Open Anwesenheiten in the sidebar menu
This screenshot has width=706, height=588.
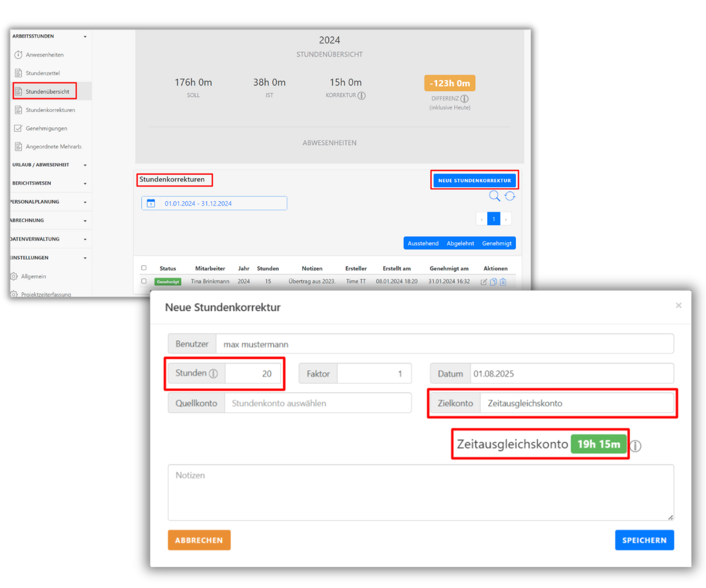(x=44, y=55)
